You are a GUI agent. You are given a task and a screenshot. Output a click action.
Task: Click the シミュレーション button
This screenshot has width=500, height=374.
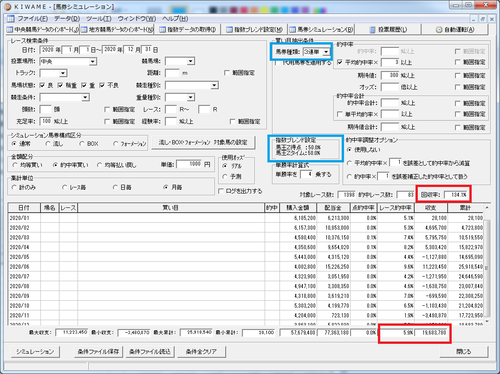point(35,352)
